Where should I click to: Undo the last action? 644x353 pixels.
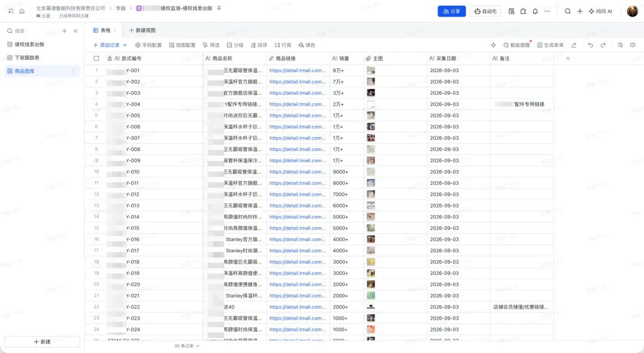(590, 45)
